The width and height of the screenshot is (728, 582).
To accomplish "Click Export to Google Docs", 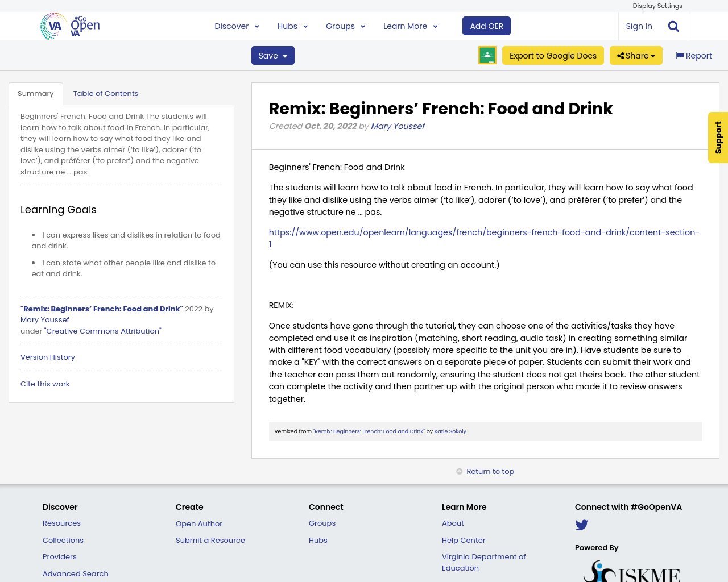I will (x=553, y=55).
